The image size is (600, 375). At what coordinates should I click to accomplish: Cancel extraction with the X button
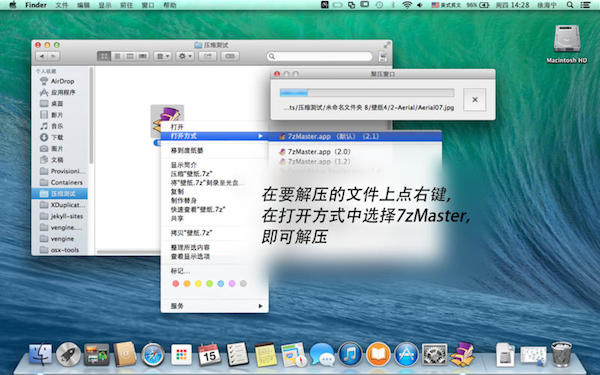tap(474, 99)
